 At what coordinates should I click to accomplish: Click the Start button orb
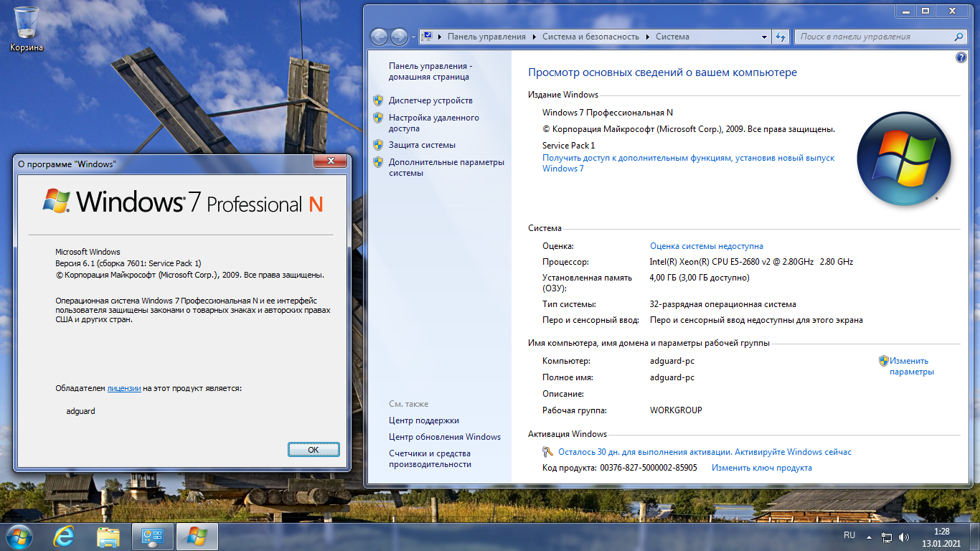pyautogui.click(x=19, y=537)
